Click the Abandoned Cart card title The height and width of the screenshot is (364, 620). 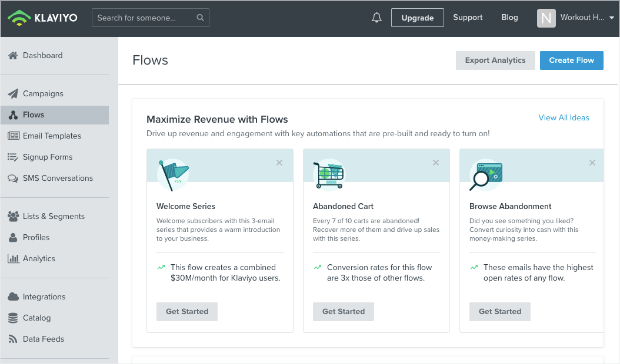[343, 206]
